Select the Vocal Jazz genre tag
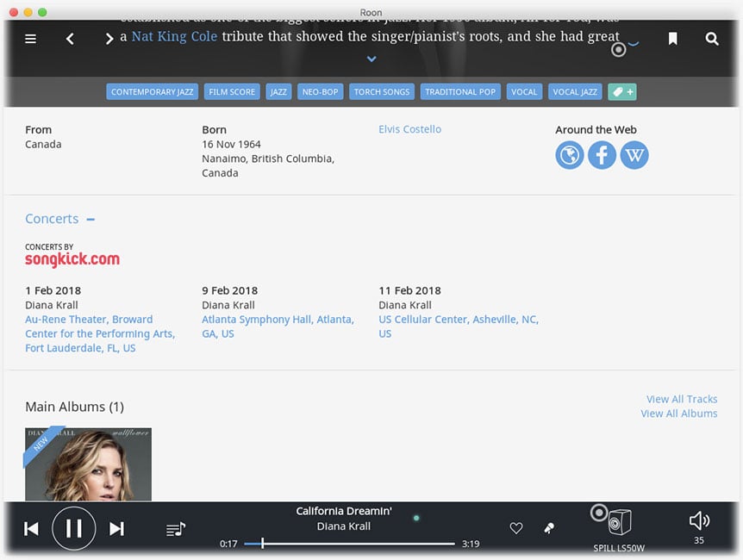The width and height of the screenshot is (743, 560). coord(575,92)
